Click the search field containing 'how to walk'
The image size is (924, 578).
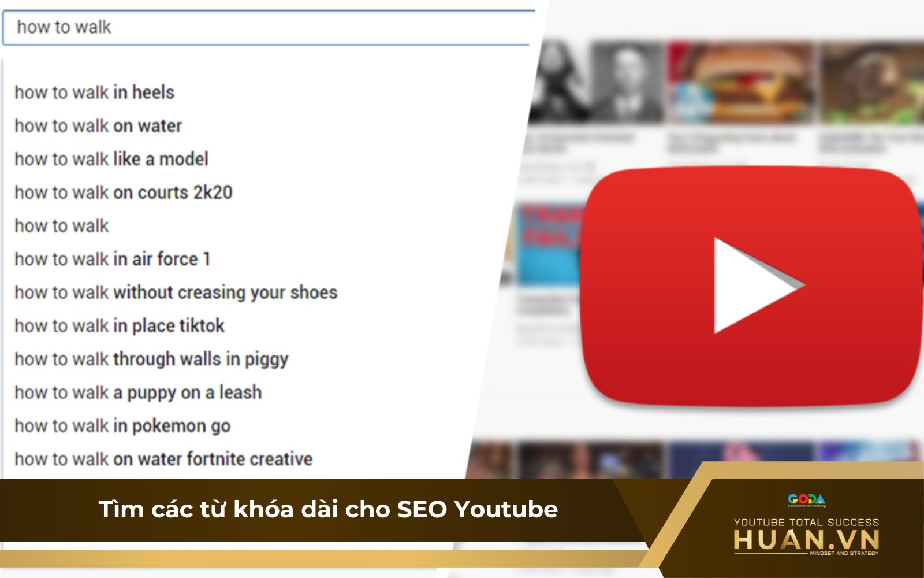coord(269,27)
